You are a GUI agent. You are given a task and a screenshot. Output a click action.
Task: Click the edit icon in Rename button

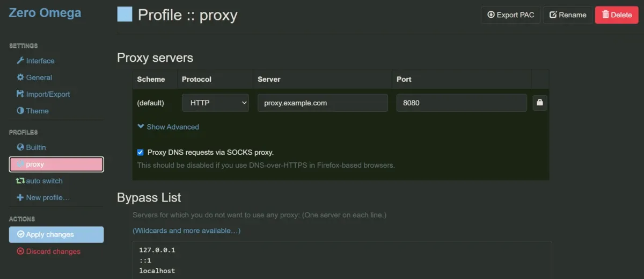coord(553,15)
